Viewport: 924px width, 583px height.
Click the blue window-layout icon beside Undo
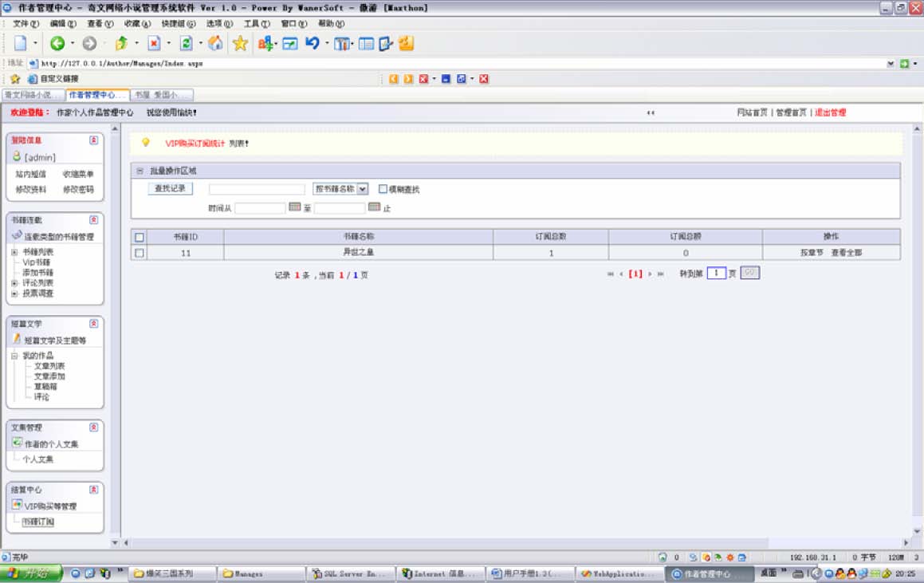290,44
